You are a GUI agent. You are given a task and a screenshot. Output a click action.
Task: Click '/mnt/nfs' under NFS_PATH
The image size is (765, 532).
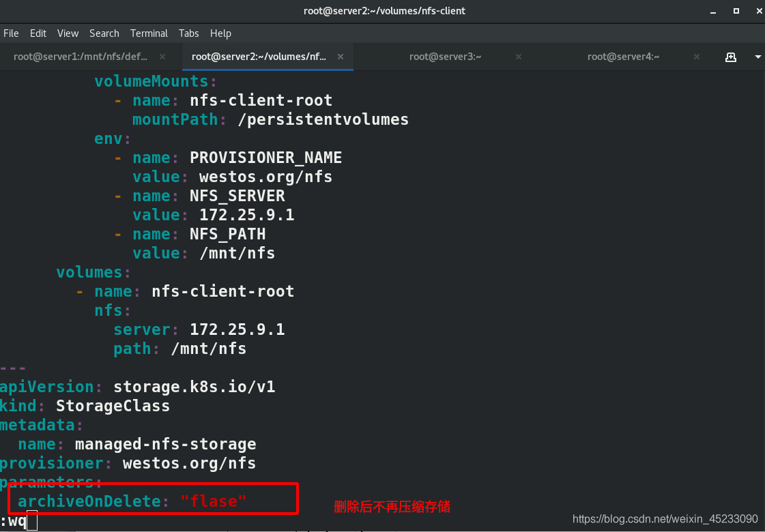click(x=237, y=253)
